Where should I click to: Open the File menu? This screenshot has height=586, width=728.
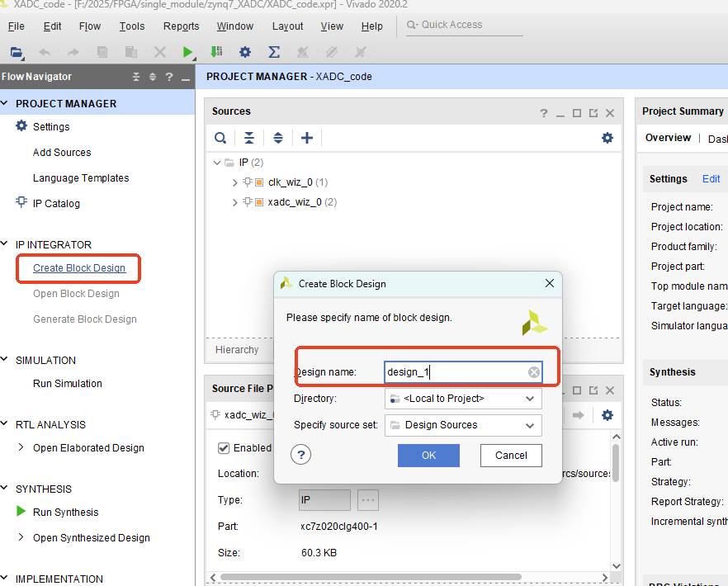(x=17, y=26)
